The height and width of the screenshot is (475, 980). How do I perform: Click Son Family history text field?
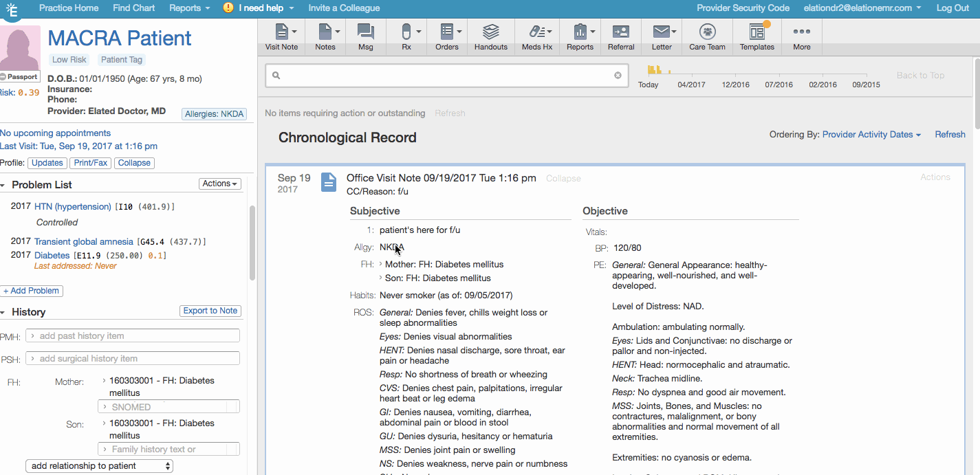coord(168,449)
